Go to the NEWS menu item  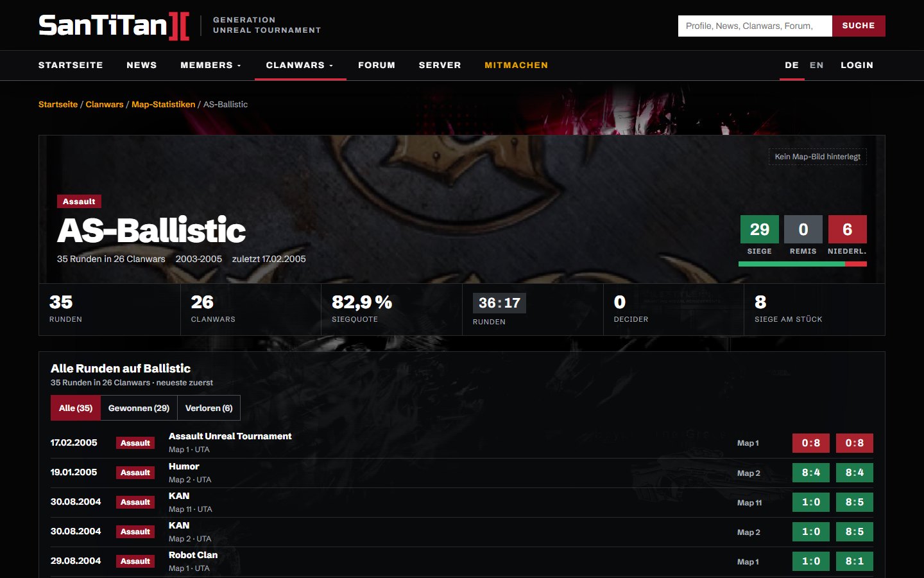(x=142, y=65)
